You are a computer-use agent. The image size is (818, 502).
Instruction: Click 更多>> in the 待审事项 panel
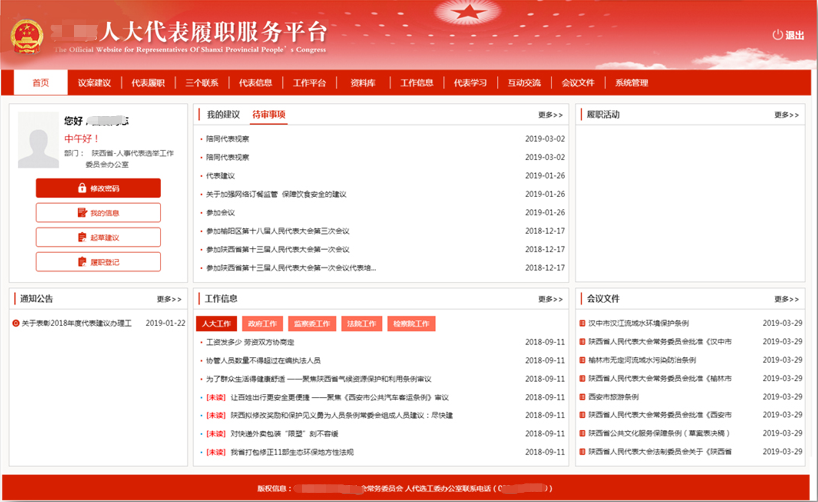pos(550,115)
